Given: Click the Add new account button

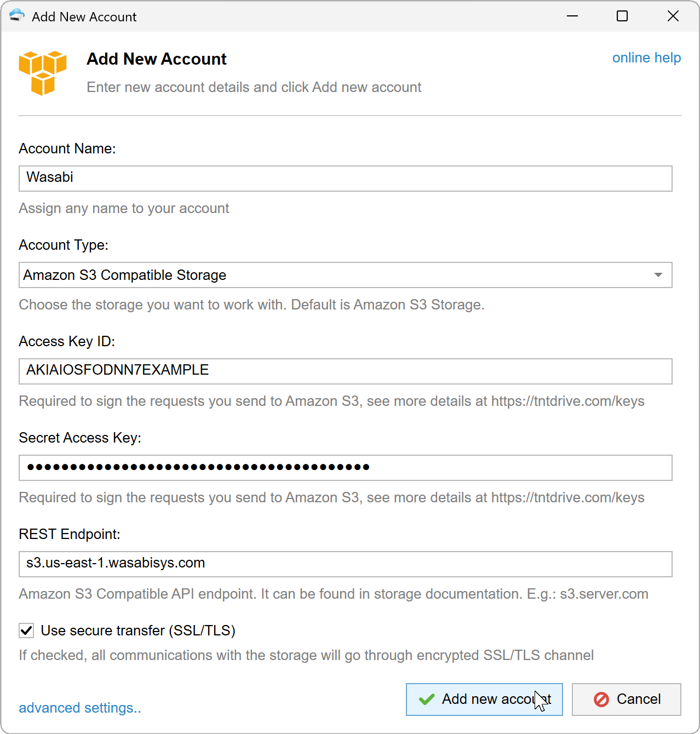Looking at the screenshot, I should [484, 699].
